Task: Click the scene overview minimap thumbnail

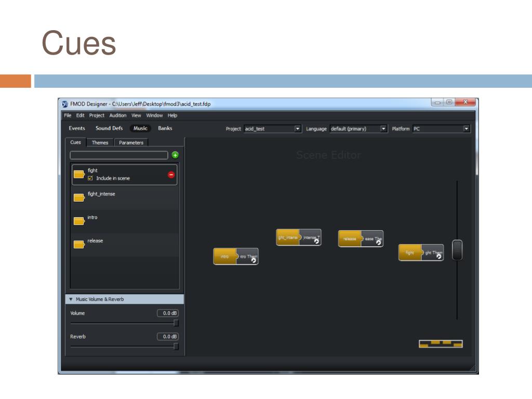Action: pyautogui.click(x=441, y=344)
